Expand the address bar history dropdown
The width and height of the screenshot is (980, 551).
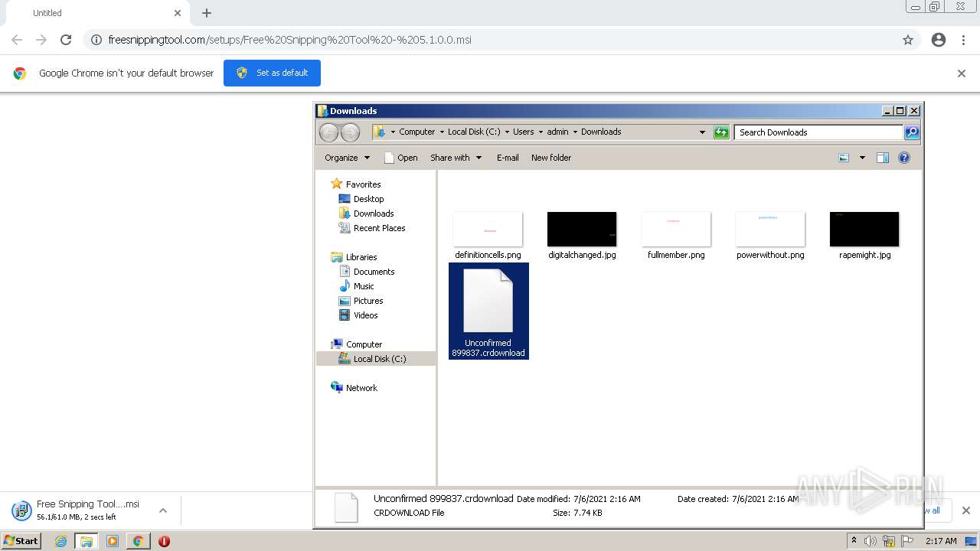point(702,132)
